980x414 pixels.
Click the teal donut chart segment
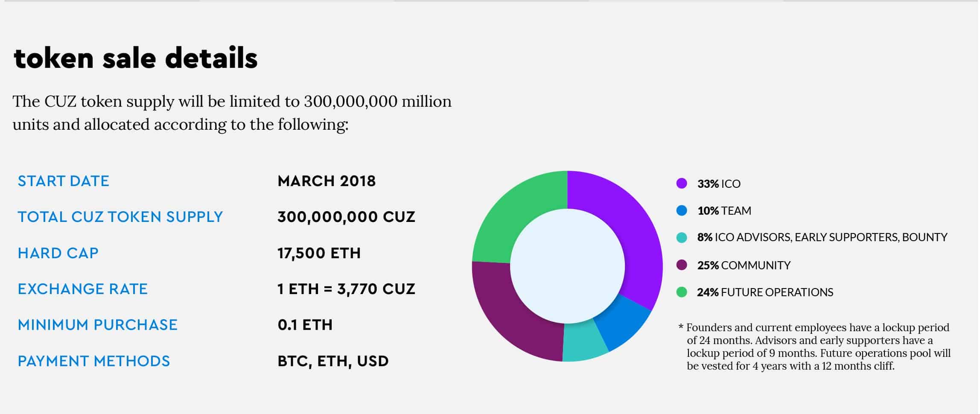(584, 342)
